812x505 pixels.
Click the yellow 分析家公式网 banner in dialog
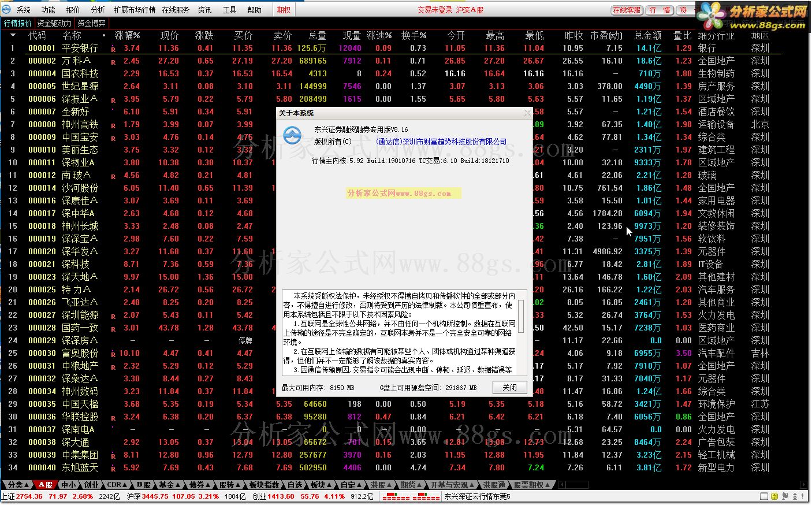(404, 193)
